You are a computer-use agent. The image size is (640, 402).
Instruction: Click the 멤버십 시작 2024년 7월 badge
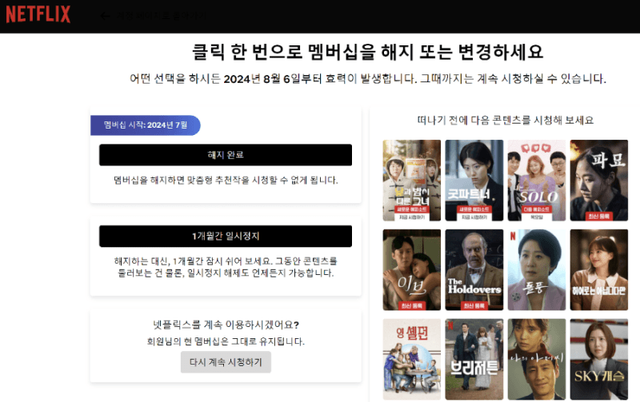(145, 125)
